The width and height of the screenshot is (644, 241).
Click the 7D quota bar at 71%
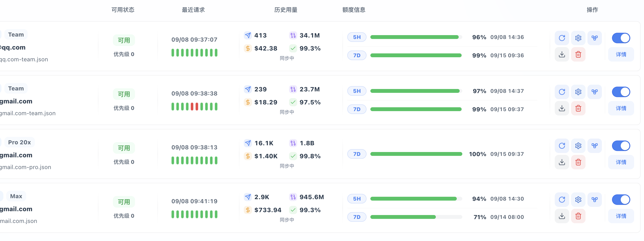[416, 217]
